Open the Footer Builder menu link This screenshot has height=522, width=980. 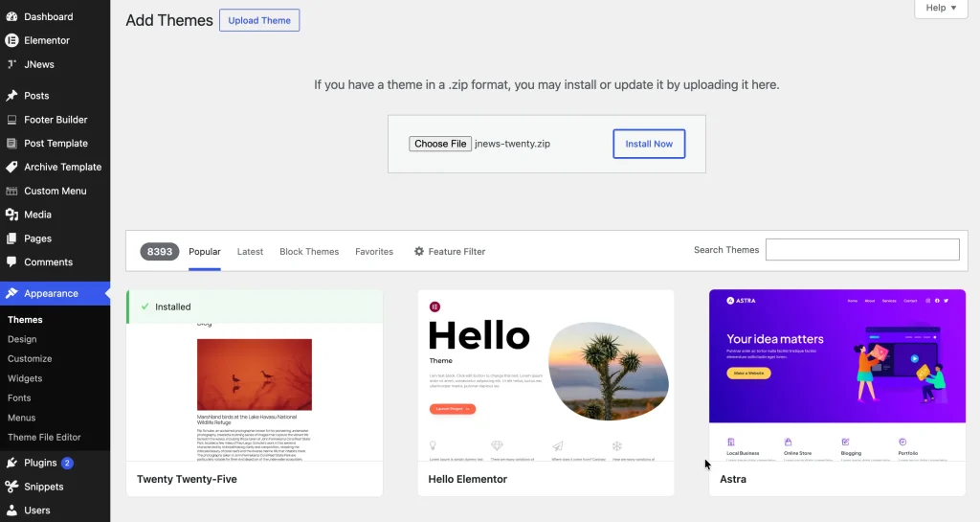click(56, 120)
